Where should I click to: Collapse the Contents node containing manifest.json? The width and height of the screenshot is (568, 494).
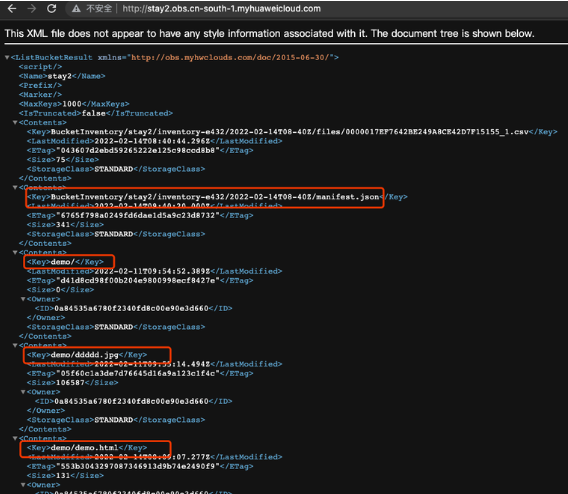tap(15, 187)
